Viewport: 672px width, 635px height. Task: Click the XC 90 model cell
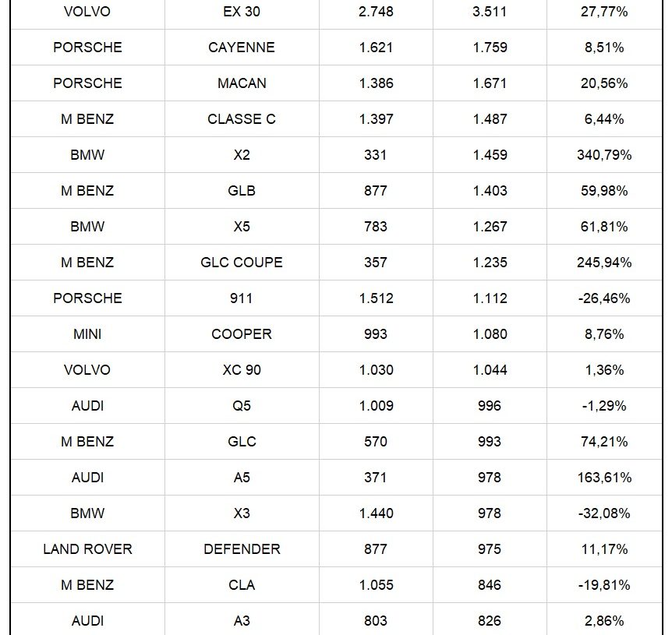pyautogui.click(x=242, y=370)
